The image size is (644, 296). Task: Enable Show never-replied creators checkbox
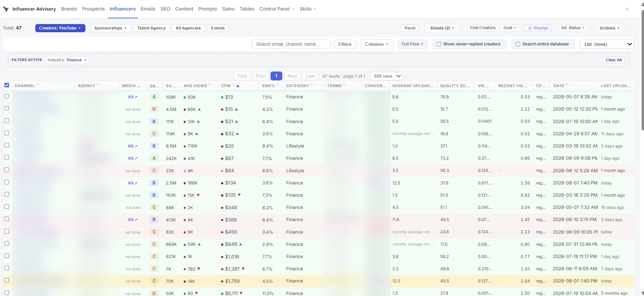(439, 44)
